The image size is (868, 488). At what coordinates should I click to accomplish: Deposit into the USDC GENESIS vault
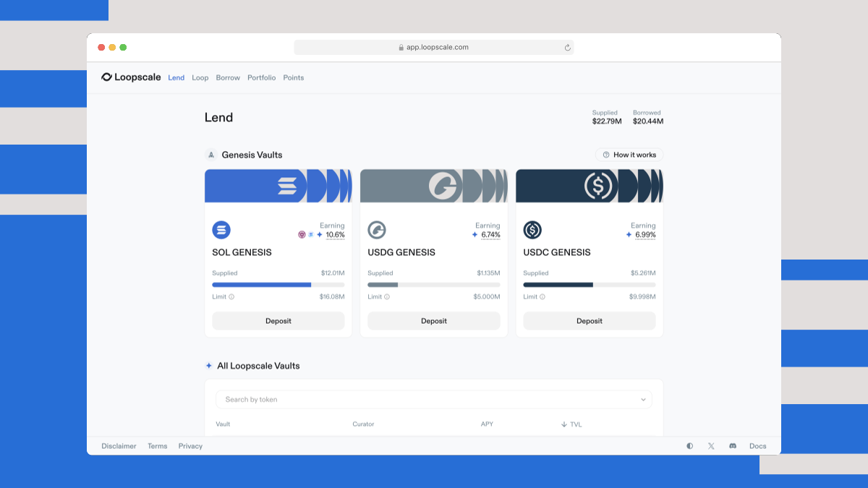click(x=590, y=321)
